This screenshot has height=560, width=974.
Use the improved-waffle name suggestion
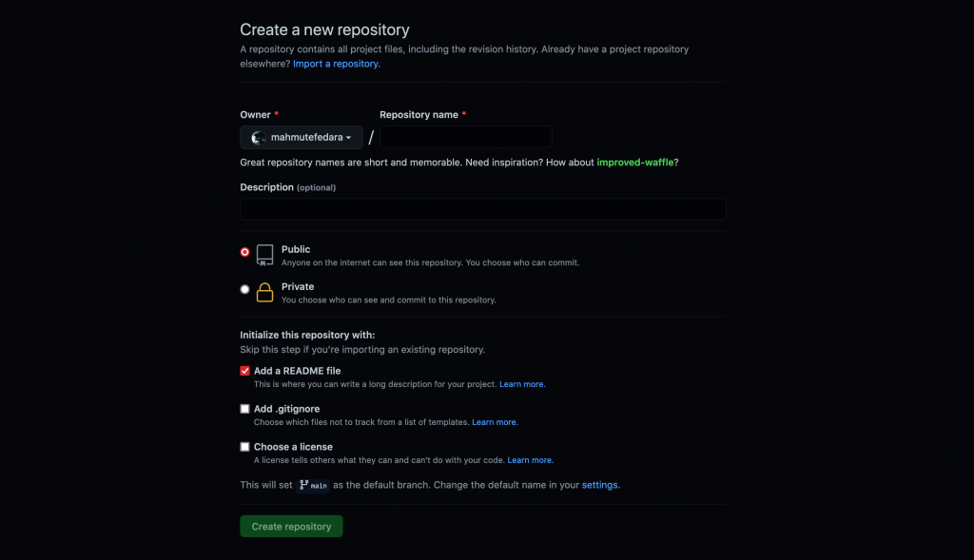click(634, 162)
